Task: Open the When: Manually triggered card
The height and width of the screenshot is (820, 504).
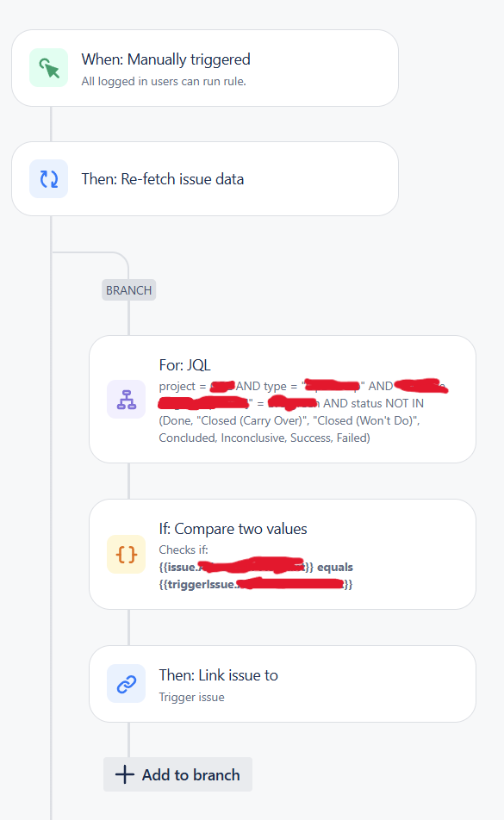Action: click(204, 67)
